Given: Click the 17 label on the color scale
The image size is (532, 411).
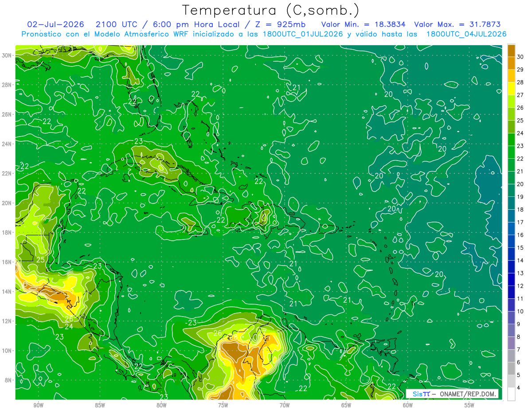Looking at the screenshot, I should pyautogui.click(x=520, y=222).
